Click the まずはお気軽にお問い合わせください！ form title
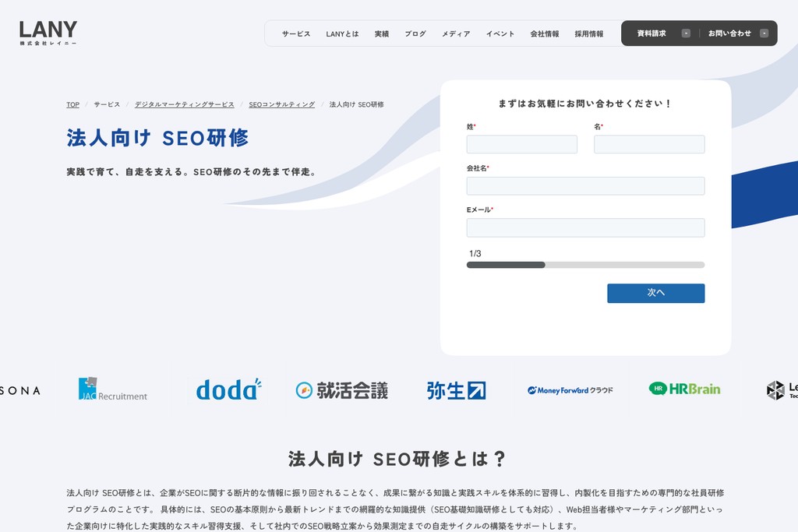The image size is (798, 532). [x=585, y=104]
